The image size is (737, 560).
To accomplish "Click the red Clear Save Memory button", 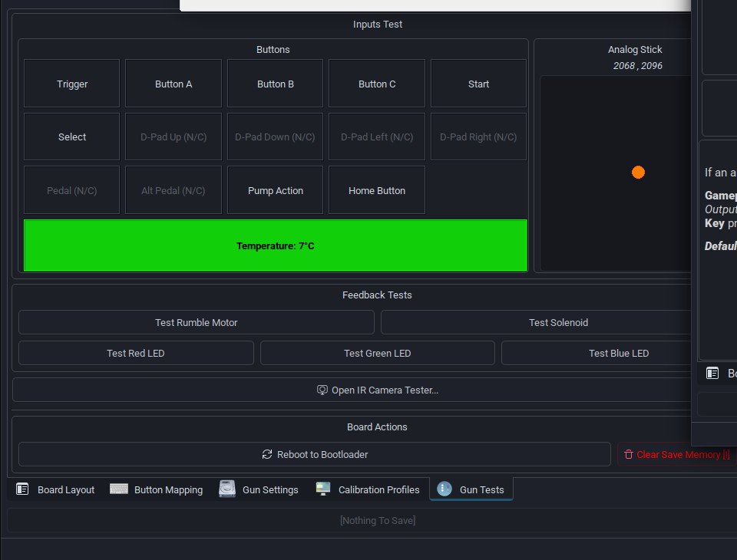I will coord(677,454).
